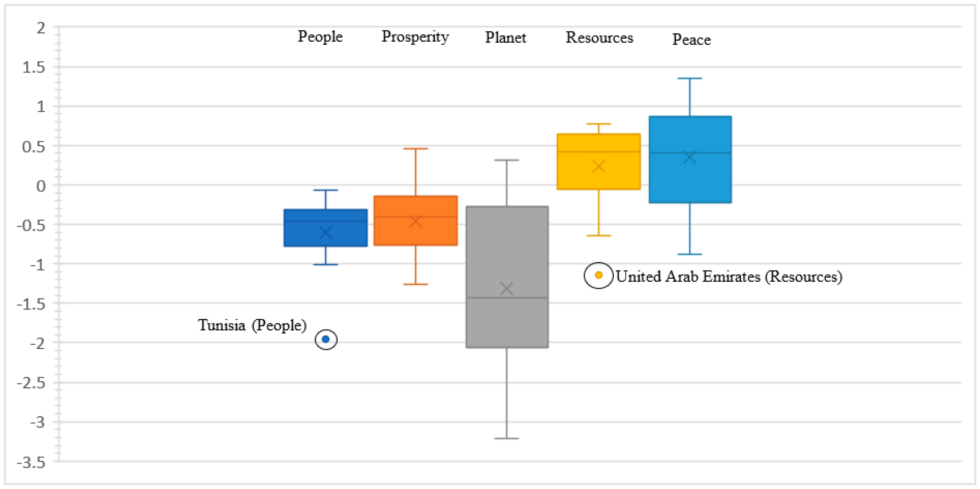
Task: Click the United Arab Emirates (Resources) label
Action: point(729,277)
